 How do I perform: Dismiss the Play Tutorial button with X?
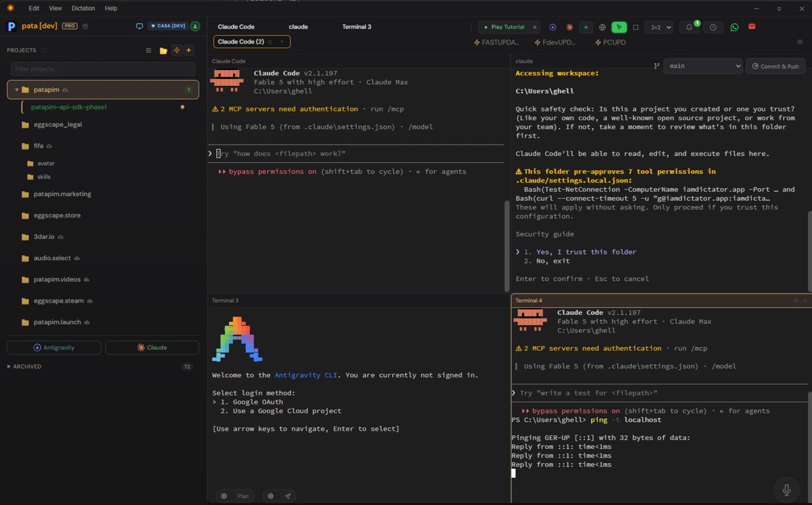pyautogui.click(x=535, y=27)
